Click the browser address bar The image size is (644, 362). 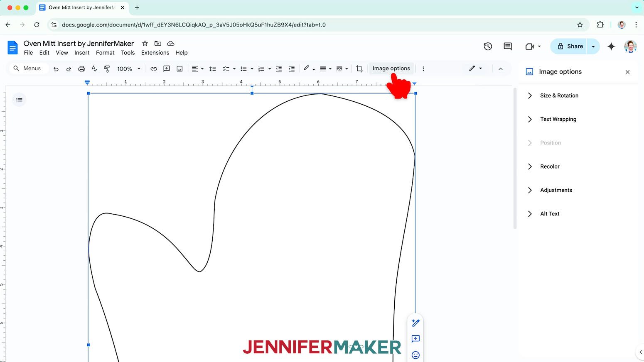tap(318, 25)
